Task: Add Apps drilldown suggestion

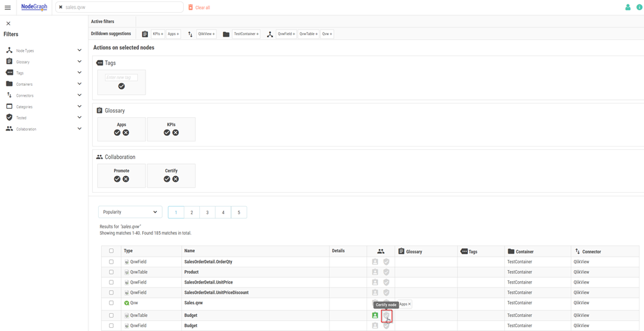Action: (173, 34)
